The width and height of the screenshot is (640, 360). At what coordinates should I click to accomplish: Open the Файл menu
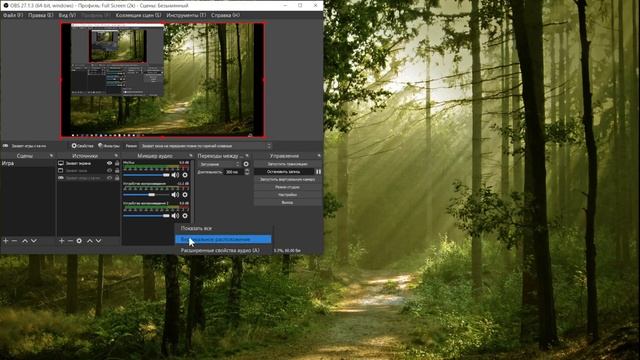[x=13, y=15]
